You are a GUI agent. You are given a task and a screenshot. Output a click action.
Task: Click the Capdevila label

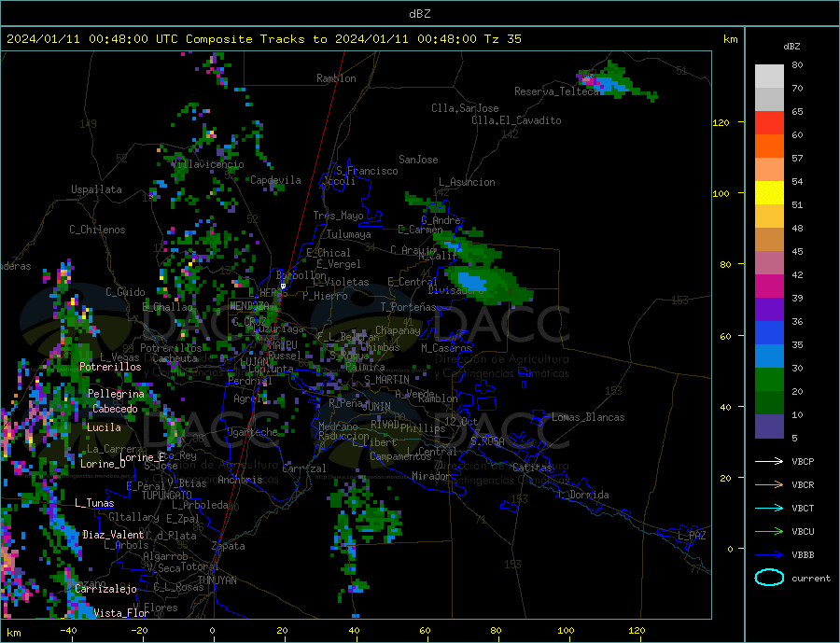tap(275, 180)
